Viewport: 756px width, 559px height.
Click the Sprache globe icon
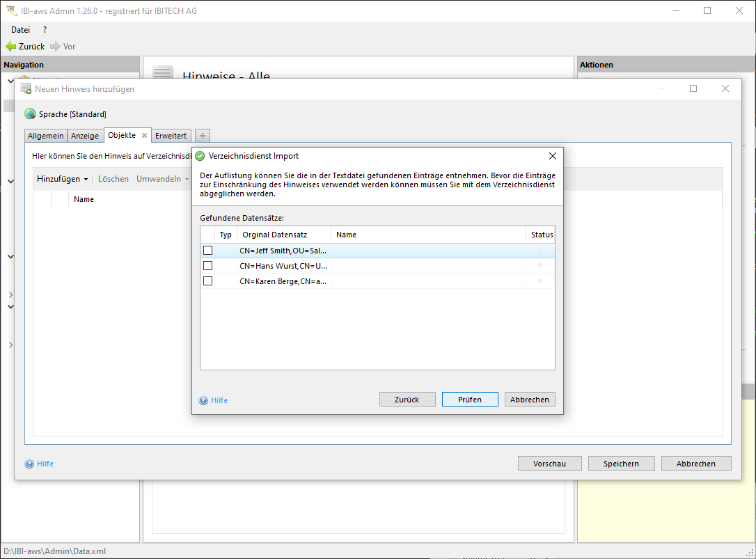30,114
